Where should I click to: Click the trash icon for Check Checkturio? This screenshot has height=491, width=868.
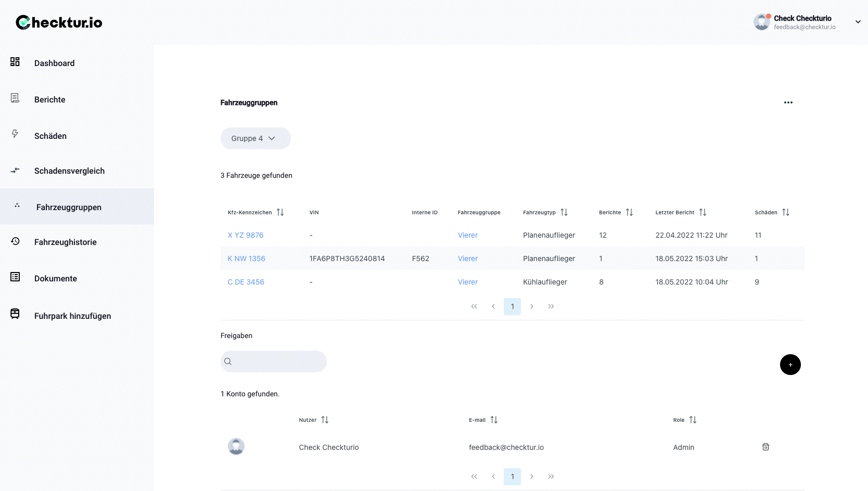(765, 447)
